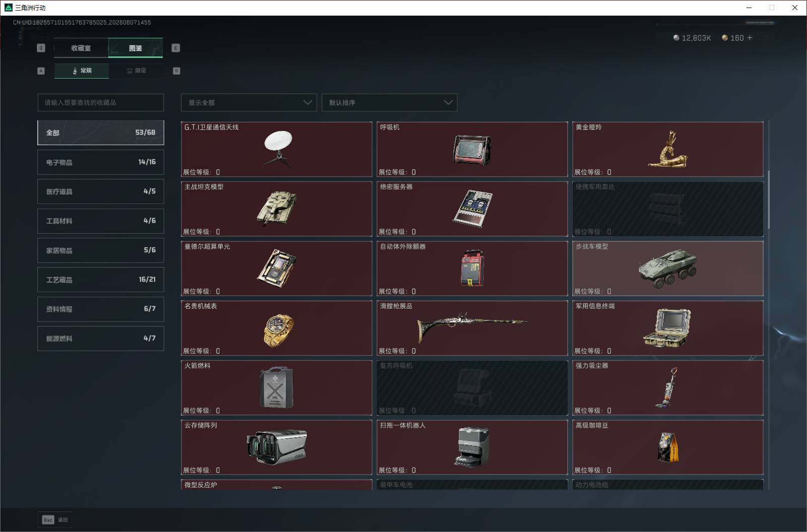Filter by 家居物品 category

[x=101, y=250]
